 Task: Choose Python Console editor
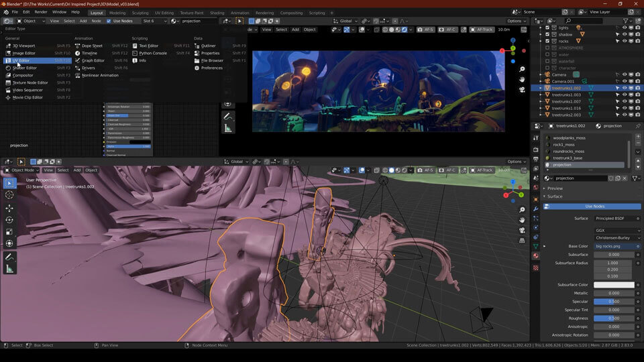point(161,53)
